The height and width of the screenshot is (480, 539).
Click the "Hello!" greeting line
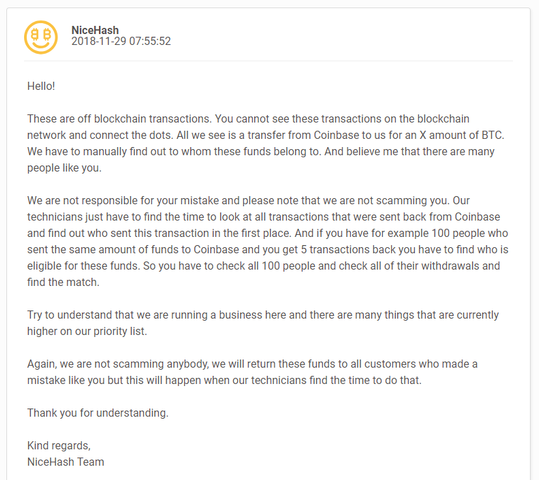(41, 86)
